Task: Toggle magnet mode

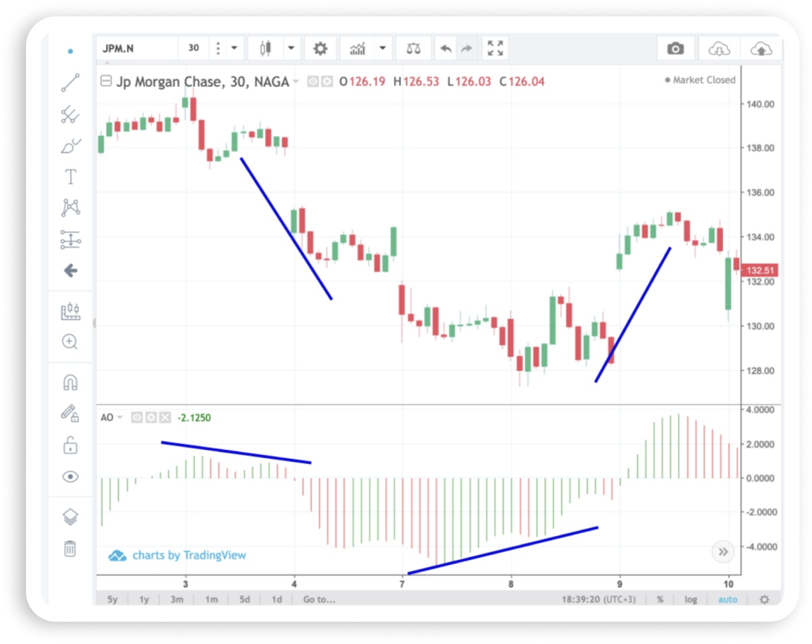Action: [x=71, y=383]
